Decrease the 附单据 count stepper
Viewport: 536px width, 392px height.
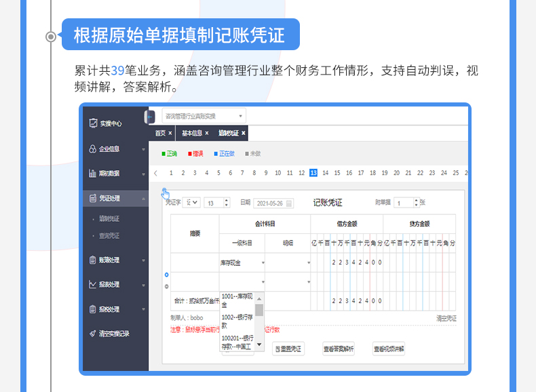[x=416, y=205]
